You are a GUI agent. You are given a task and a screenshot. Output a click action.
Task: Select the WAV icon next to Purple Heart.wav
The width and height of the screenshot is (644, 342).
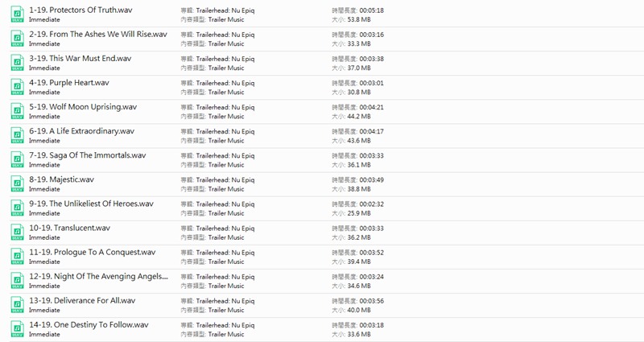click(17, 87)
